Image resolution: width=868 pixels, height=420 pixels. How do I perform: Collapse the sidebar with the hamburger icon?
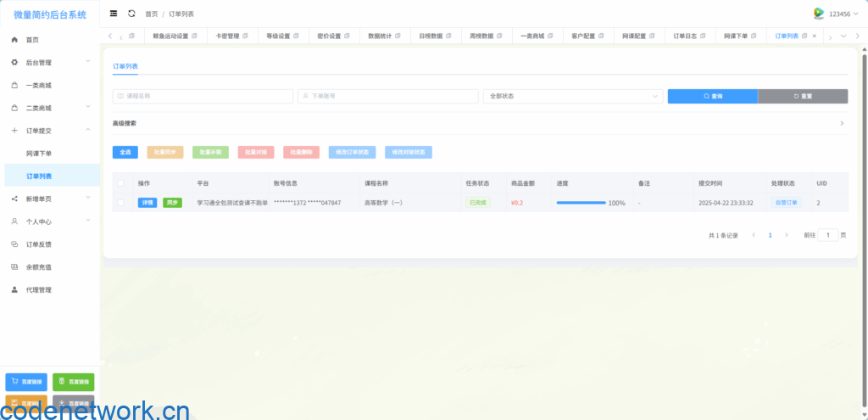click(x=114, y=14)
